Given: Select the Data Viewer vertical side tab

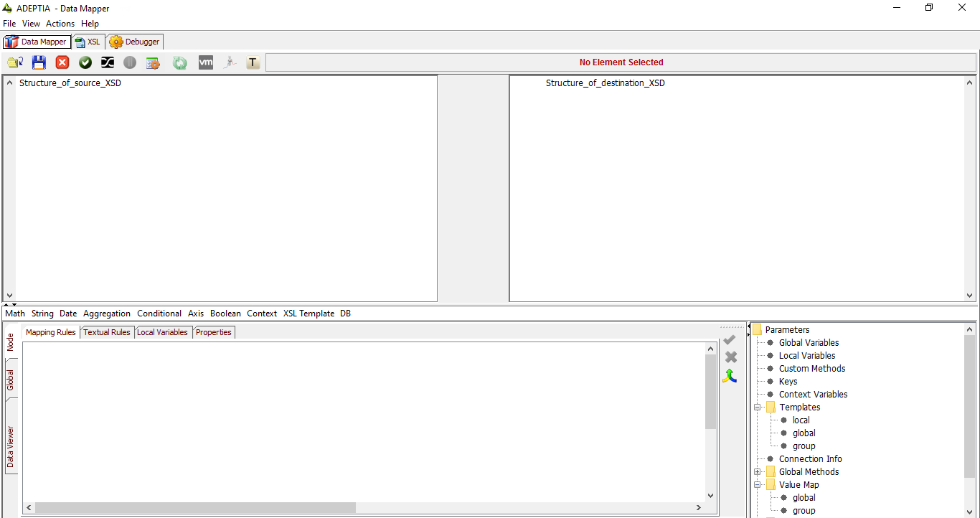Looking at the screenshot, I should point(11,446).
